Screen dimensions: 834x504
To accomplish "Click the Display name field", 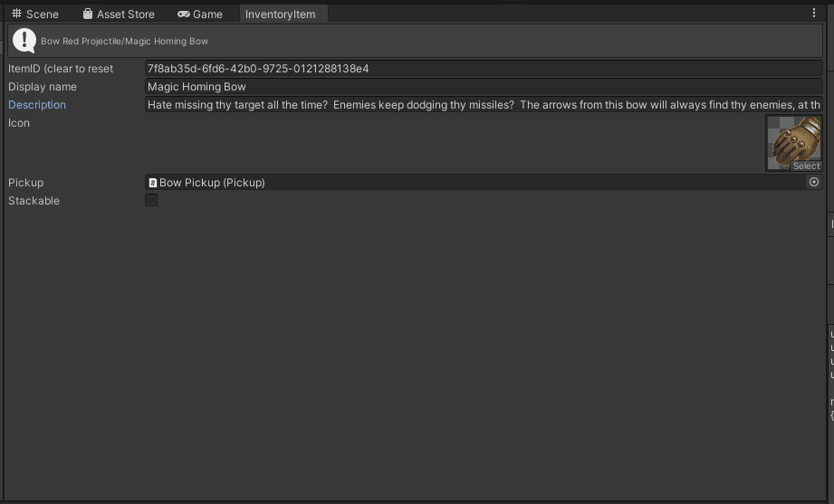I will (x=483, y=87).
